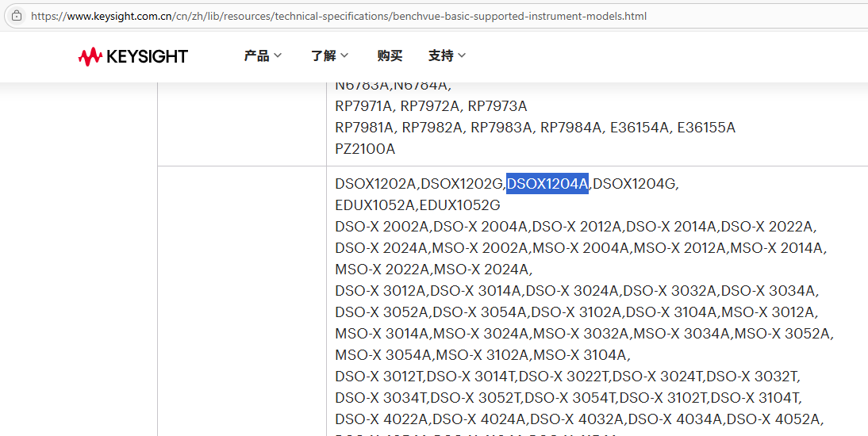The height and width of the screenshot is (436, 868).
Task: Click the RP7983A model text
Action: point(501,128)
